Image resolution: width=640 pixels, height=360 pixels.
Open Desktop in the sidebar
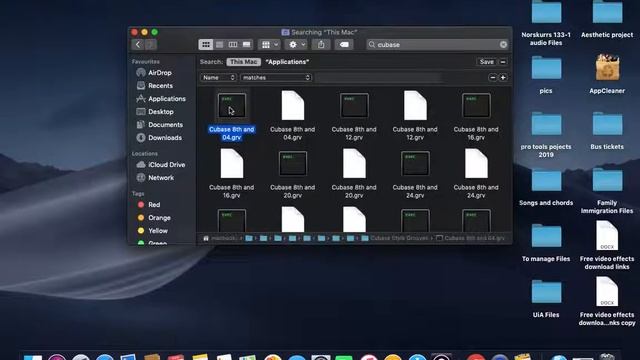point(161,112)
